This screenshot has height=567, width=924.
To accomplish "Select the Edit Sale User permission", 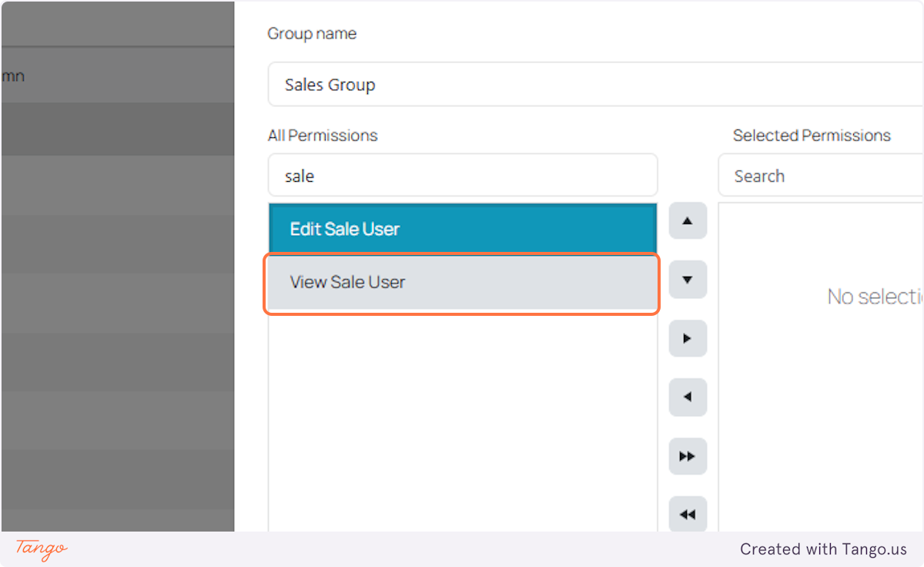I will click(463, 229).
